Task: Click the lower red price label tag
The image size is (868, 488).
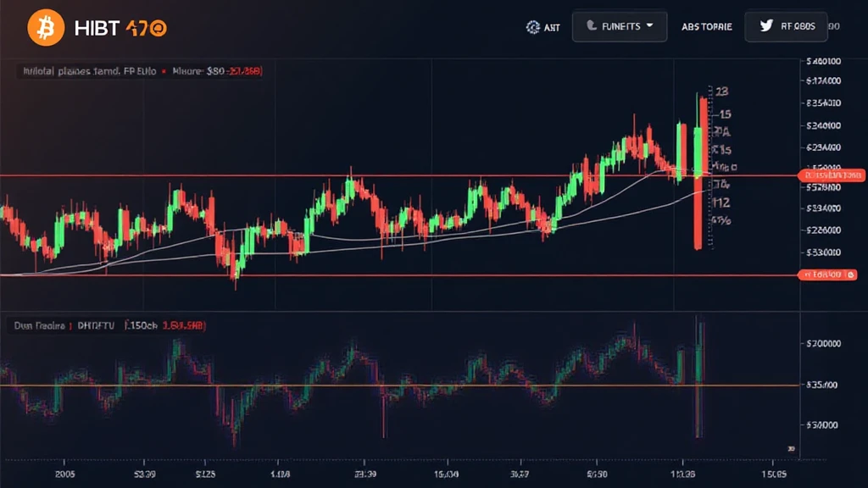Action: (830, 274)
